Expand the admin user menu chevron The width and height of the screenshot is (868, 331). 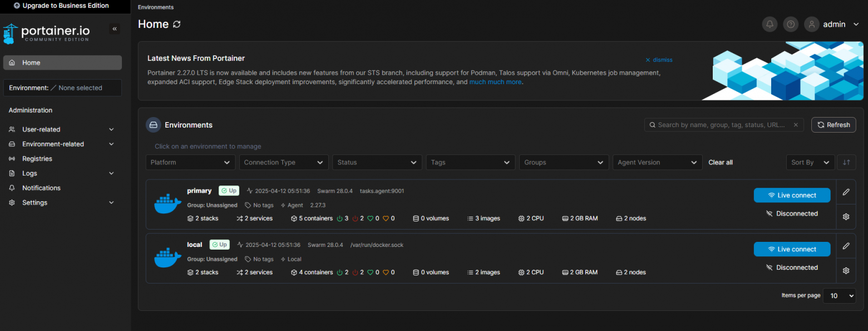click(x=856, y=24)
